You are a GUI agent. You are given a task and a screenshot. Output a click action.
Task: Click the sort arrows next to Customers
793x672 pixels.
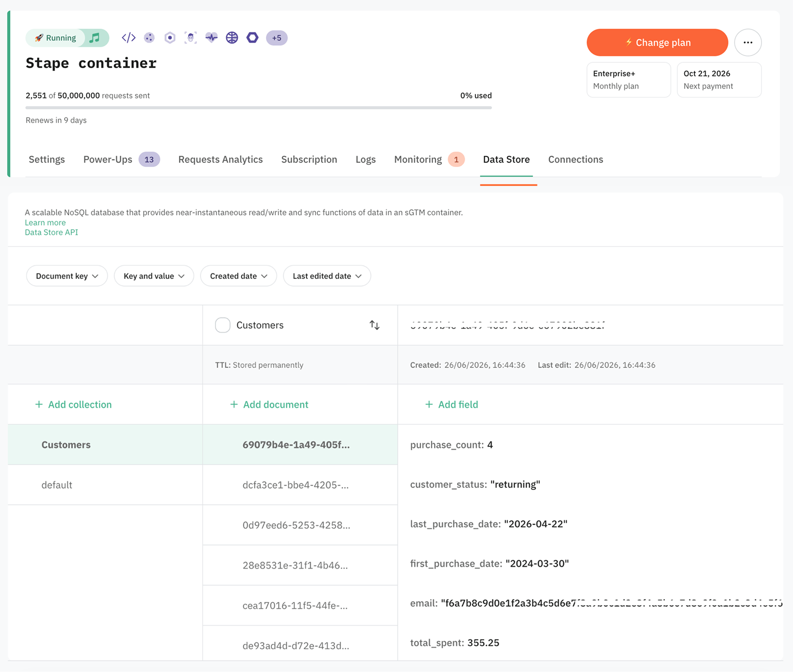[x=374, y=325]
